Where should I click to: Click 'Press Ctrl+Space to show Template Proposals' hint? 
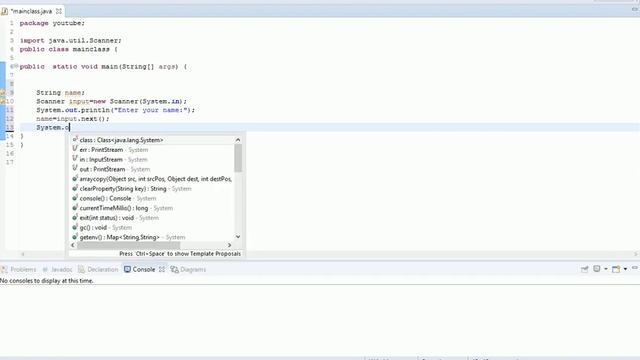click(x=180, y=253)
